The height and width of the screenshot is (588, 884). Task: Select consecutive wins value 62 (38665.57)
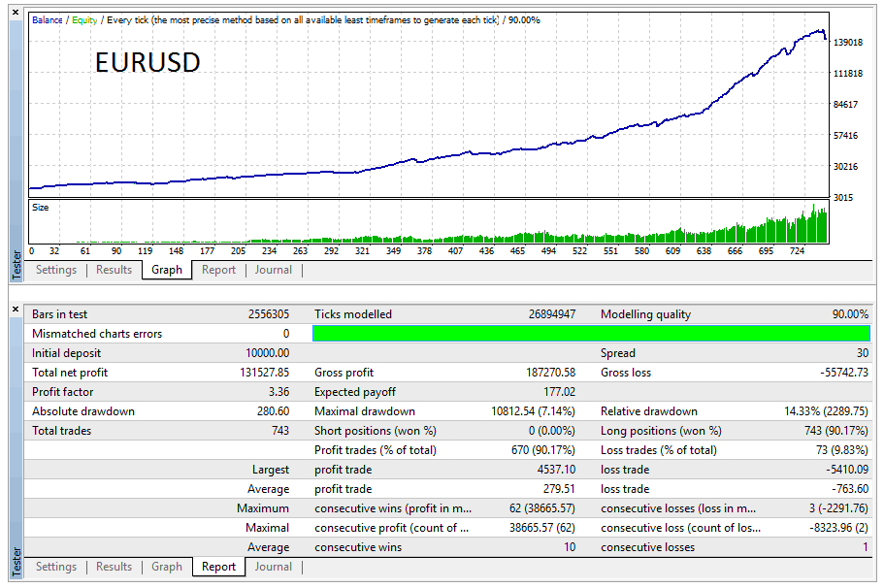click(x=542, y=508)
